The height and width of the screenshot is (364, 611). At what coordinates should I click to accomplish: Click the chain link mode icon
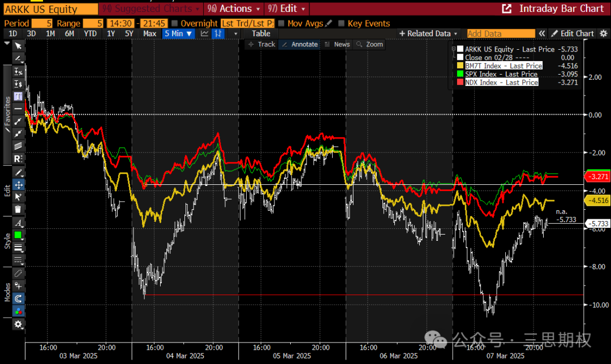18,274
